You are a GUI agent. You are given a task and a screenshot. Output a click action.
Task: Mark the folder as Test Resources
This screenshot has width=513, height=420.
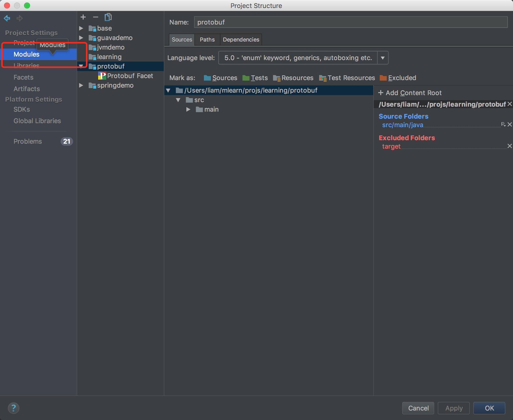[x=347, y=78]
